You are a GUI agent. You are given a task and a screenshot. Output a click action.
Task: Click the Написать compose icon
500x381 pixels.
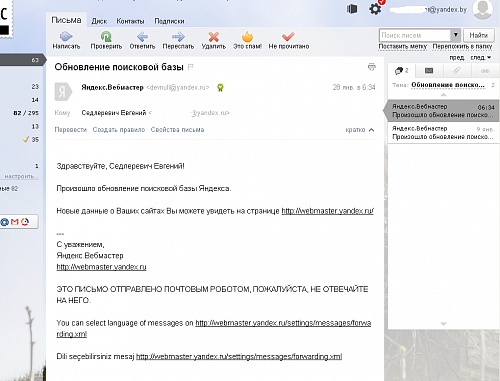pos(66,36)
